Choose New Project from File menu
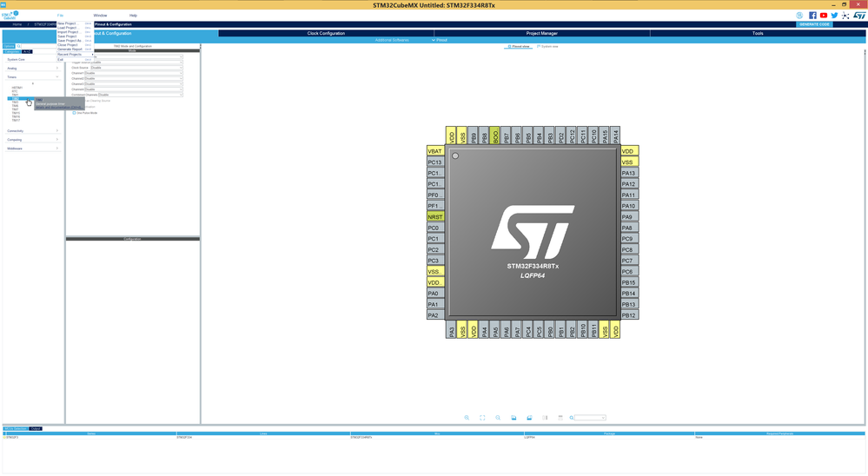The width and height of the screenshot is (868, 476). click(74, 23)
